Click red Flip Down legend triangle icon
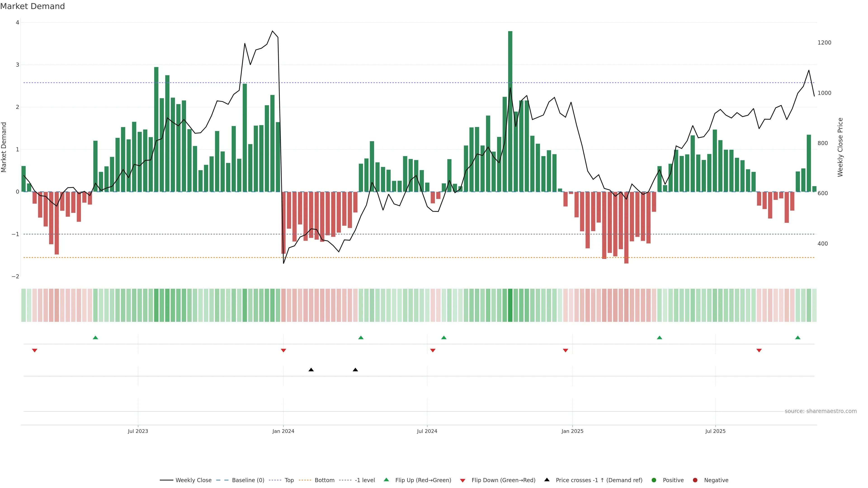The width and height of the screenshot is (868, 488). tap(463, 481)
